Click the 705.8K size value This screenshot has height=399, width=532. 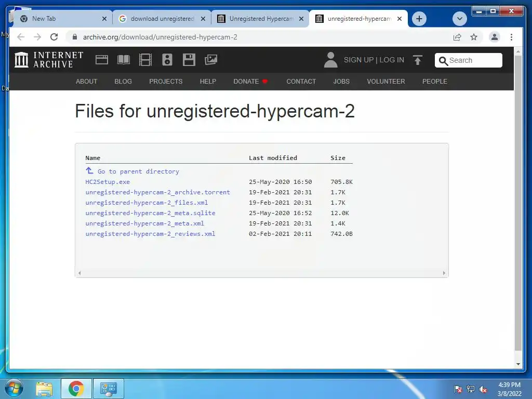click(x=341, y=182)
